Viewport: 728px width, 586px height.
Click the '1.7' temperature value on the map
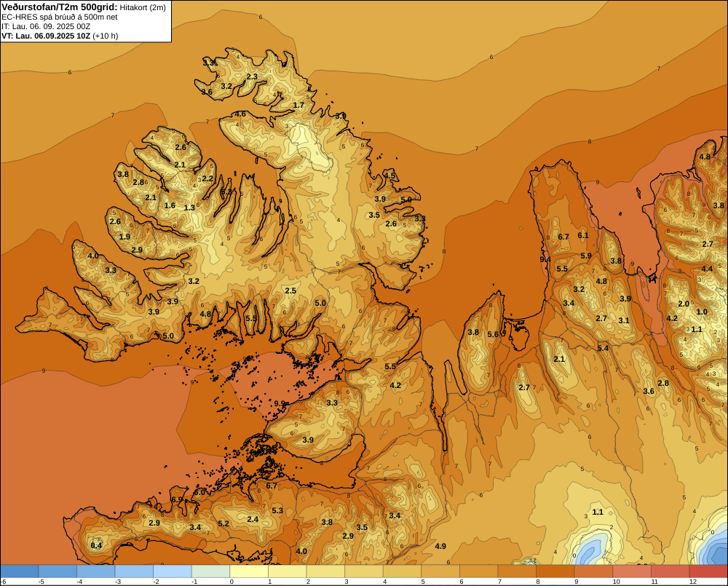[298, 105]
